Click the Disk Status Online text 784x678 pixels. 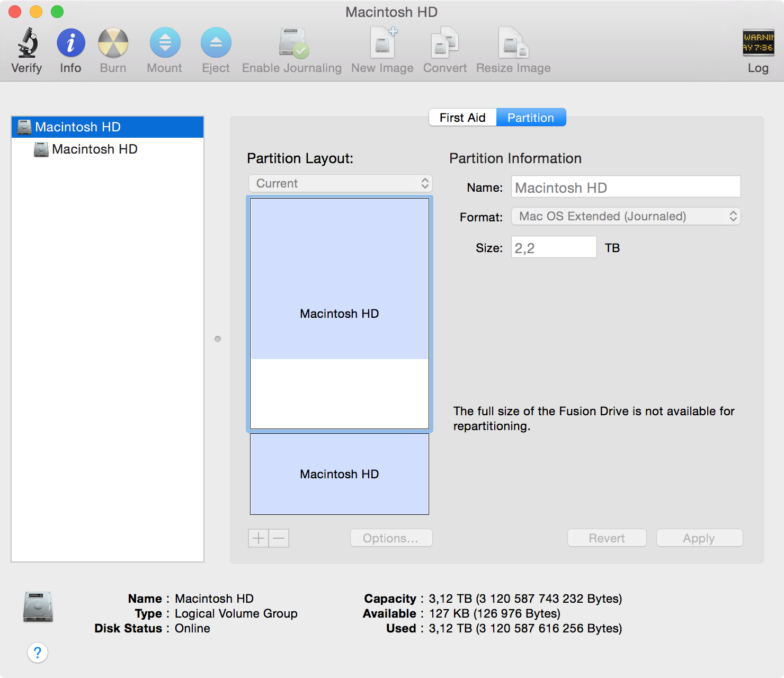[x=192, y=628]
